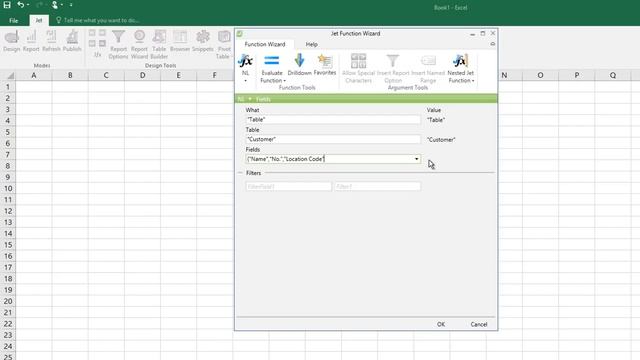Click Insert Report Option funnel icon
The width and height of the screenshot is (640, 360).
point(393,61)
